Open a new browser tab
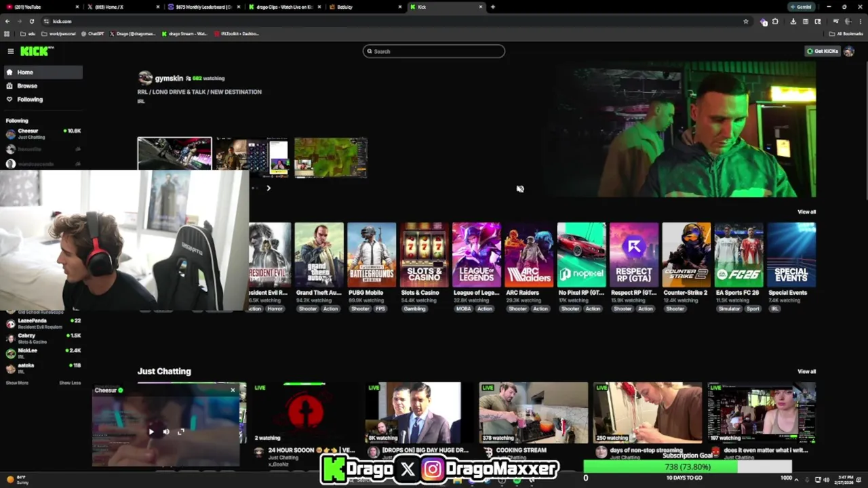 [x=493, y=7]
